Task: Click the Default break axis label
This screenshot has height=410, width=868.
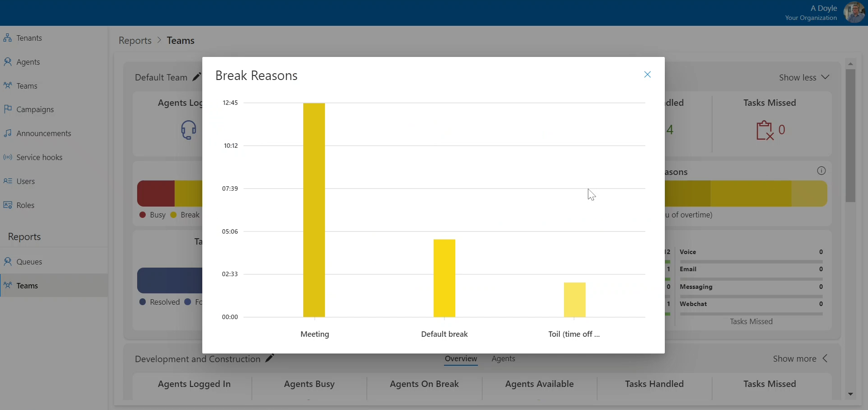Action: pos(444,334)
